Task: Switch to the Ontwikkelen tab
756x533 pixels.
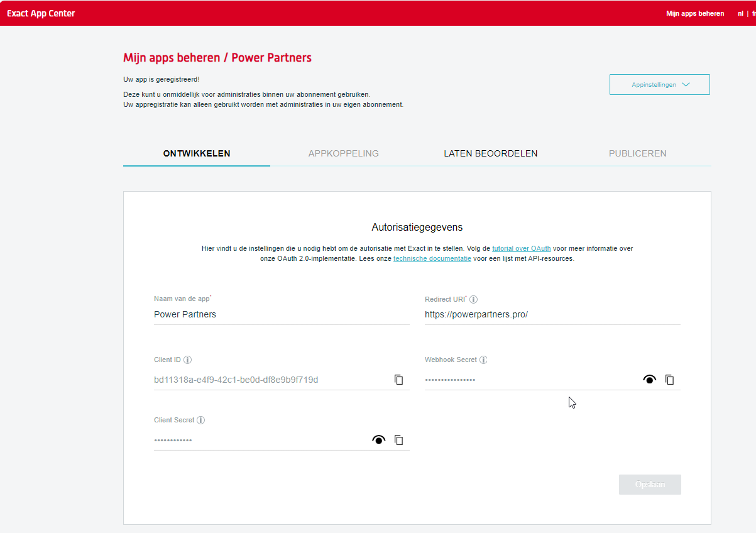Action: 197,153
